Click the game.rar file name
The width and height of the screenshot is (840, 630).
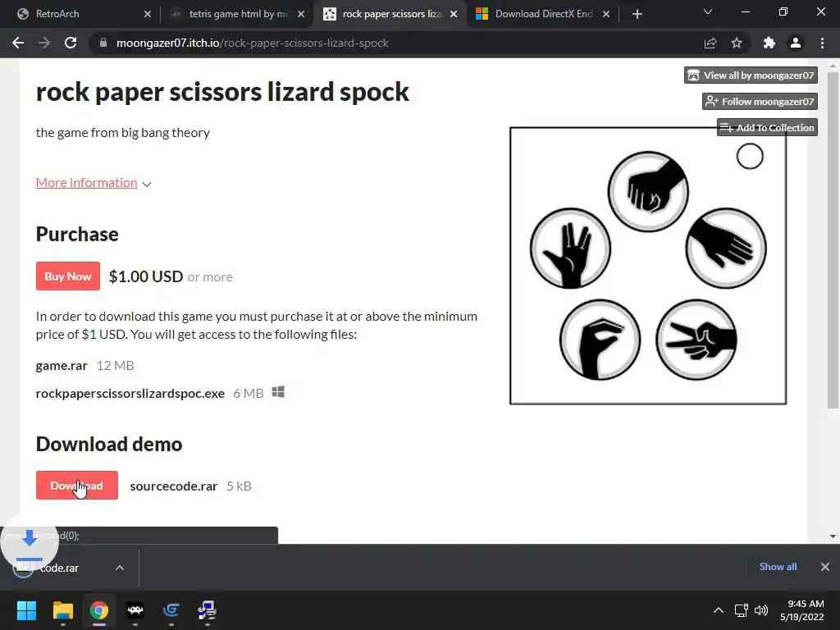point(62,365)
